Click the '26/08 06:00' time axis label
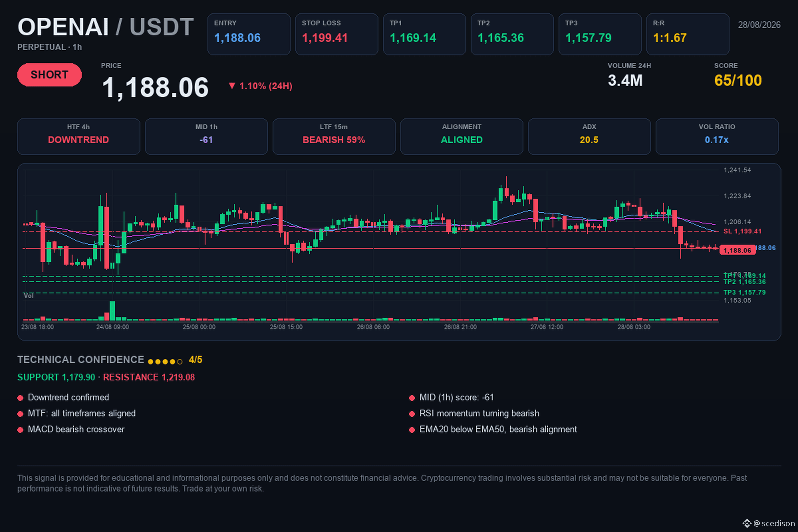Screen dimensions: 798x532 tap(373, 327)
